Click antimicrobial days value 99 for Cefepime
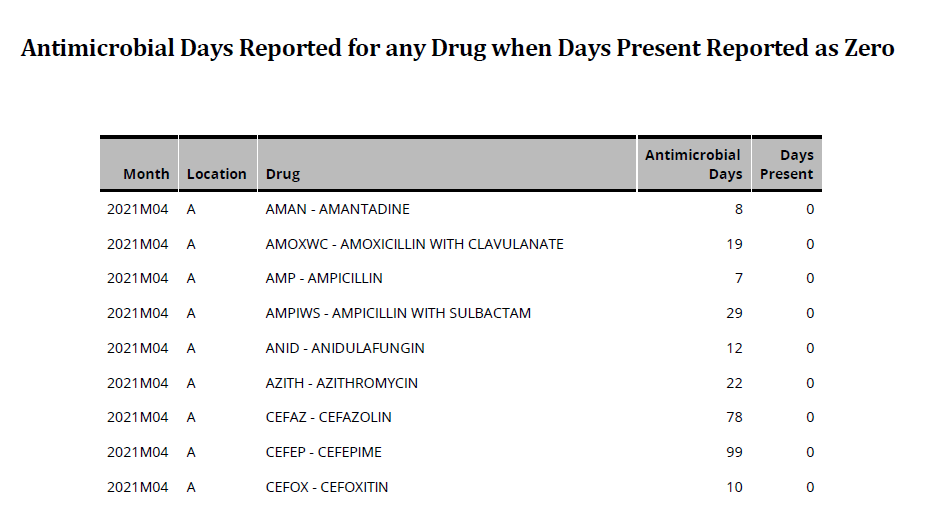 (734, 452)
